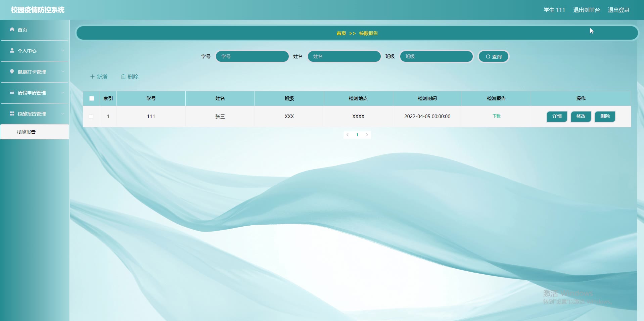Click the 张三 name cell
Viewport: 644px width, 321px height.
[220, 117]
